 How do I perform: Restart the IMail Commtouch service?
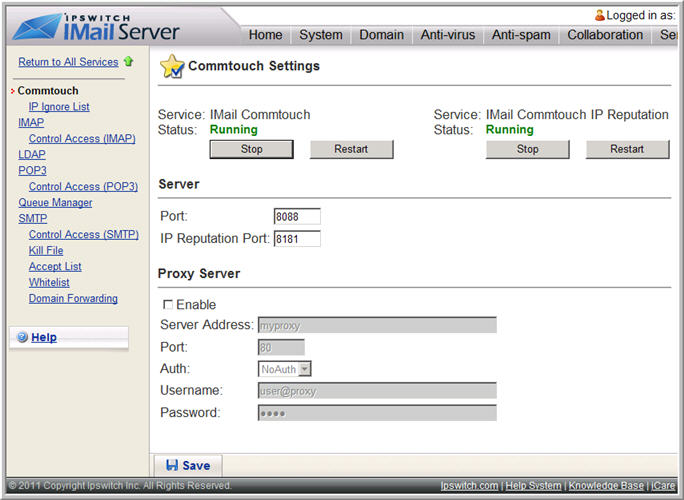352,149
